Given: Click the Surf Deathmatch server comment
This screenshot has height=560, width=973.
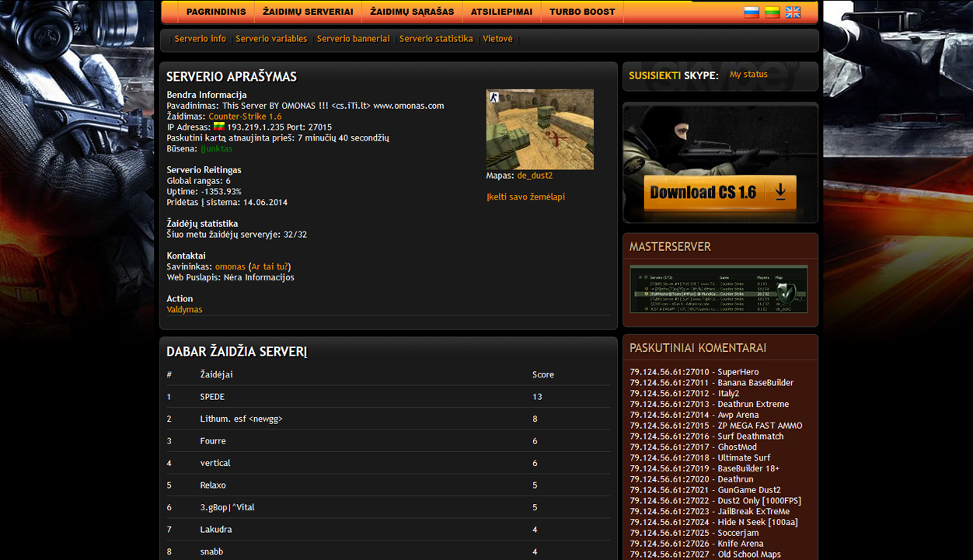Looking at the screenshot, I should (706, 437).
